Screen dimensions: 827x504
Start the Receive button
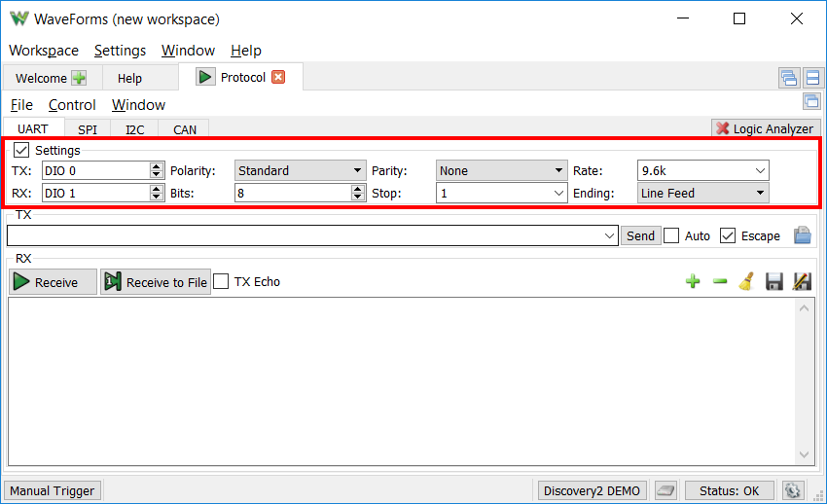(x=53, y=282)
